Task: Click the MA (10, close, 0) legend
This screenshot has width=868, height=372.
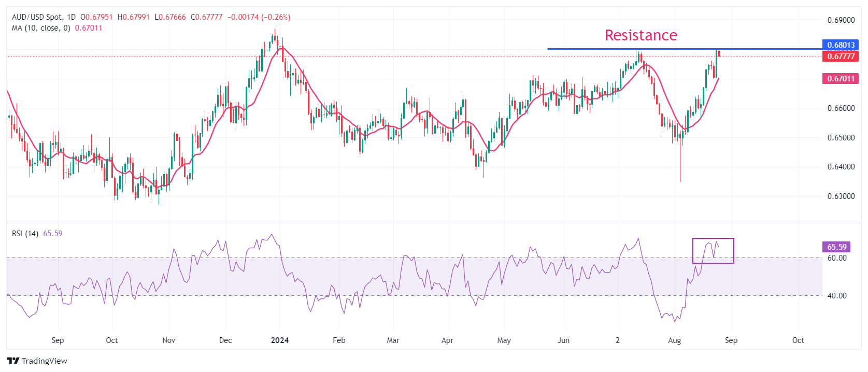Action: (x=41, y=28)
